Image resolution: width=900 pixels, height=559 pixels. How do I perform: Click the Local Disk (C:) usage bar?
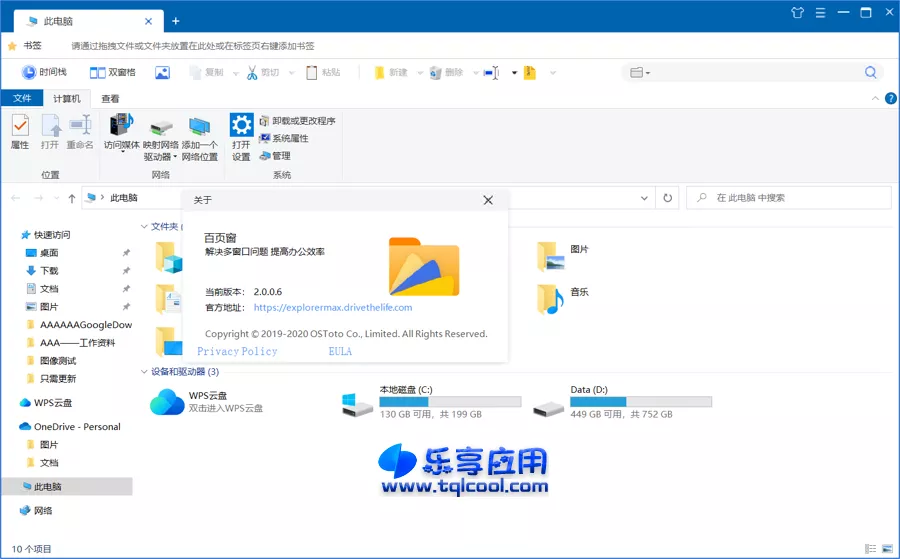[450, 402]
